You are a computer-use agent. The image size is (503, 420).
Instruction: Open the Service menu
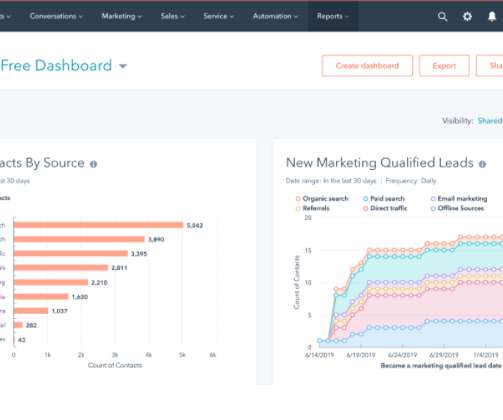pos(218,16)
